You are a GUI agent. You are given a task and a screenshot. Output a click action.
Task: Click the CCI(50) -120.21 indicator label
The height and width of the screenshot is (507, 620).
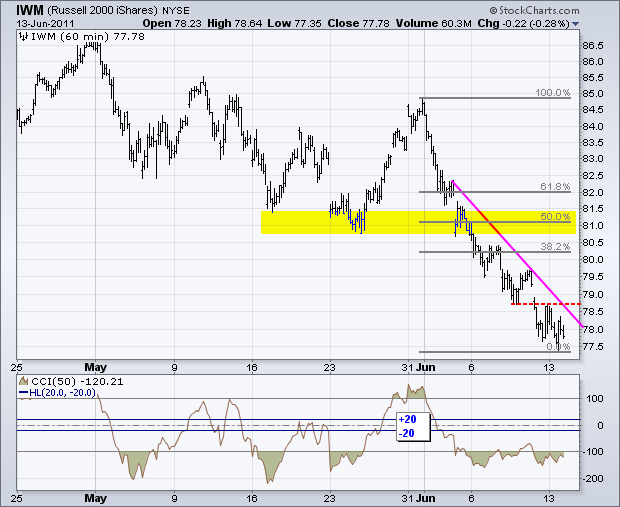77,382
